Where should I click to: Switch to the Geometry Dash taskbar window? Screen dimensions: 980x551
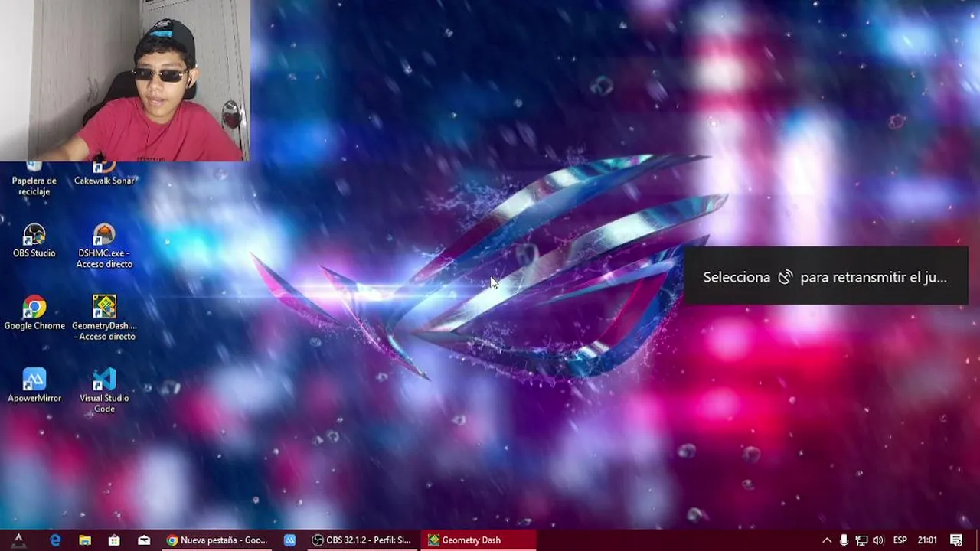coord(479,540)
